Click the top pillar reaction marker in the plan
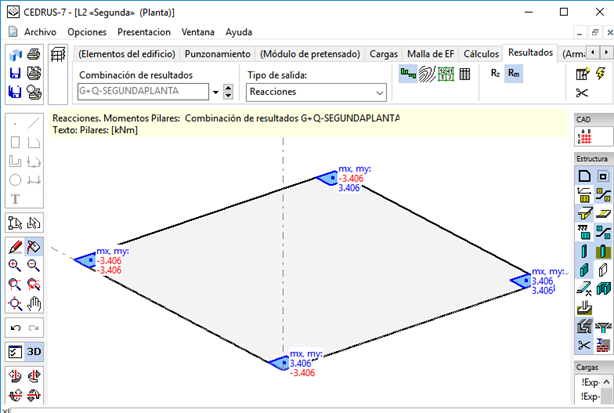Image resolution: width=614 pixels, height=413 pixels. point(326,177)
